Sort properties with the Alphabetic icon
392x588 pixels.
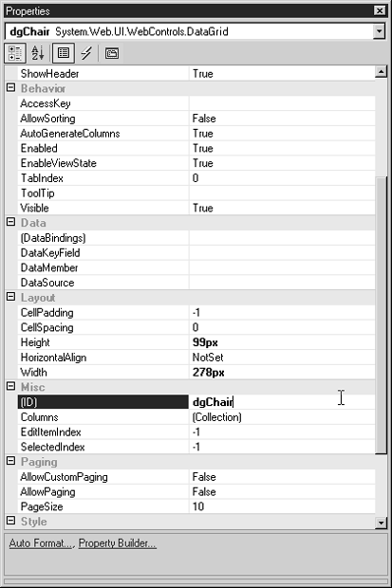[38, 53]
